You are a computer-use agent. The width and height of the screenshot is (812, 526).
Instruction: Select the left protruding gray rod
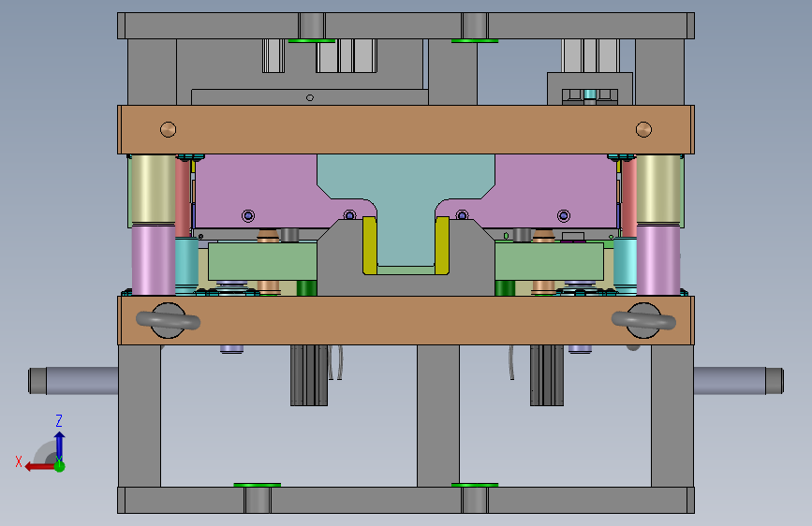click(73, 381)
